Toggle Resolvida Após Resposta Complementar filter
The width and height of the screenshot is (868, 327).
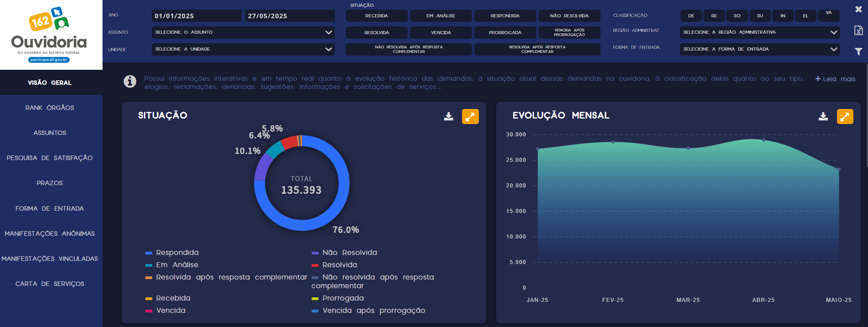point(537,49)
